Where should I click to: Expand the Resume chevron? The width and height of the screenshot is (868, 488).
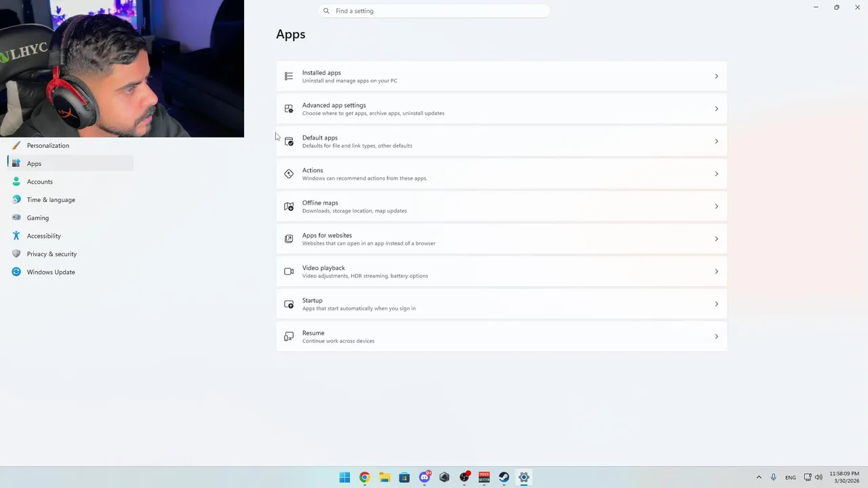pyautogui.click(x=716, y=336)
